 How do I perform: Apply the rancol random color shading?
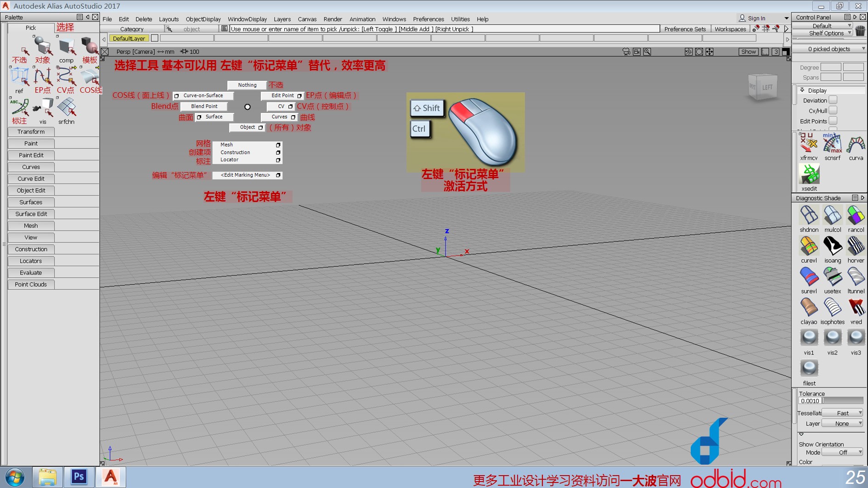tap(856, 215)
